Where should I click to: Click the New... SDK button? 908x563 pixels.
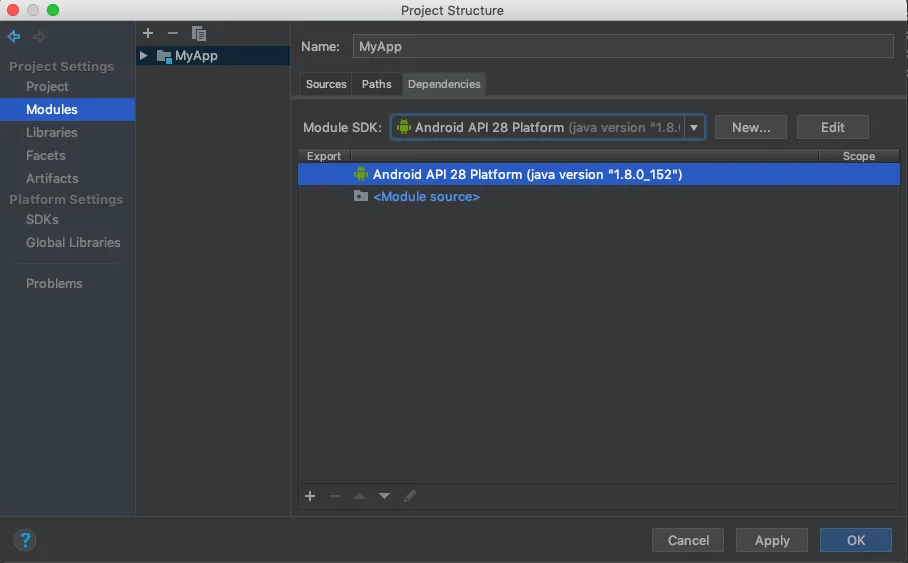[751, 127]
